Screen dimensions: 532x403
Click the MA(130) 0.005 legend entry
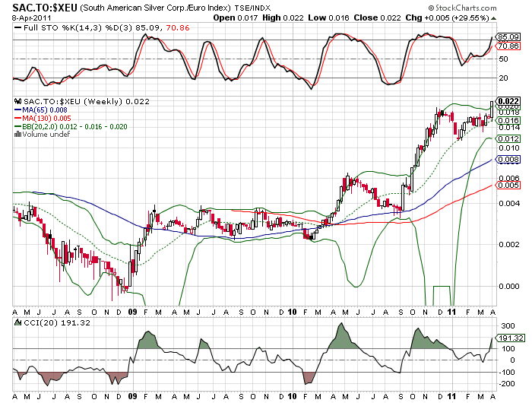click(43, 119)
